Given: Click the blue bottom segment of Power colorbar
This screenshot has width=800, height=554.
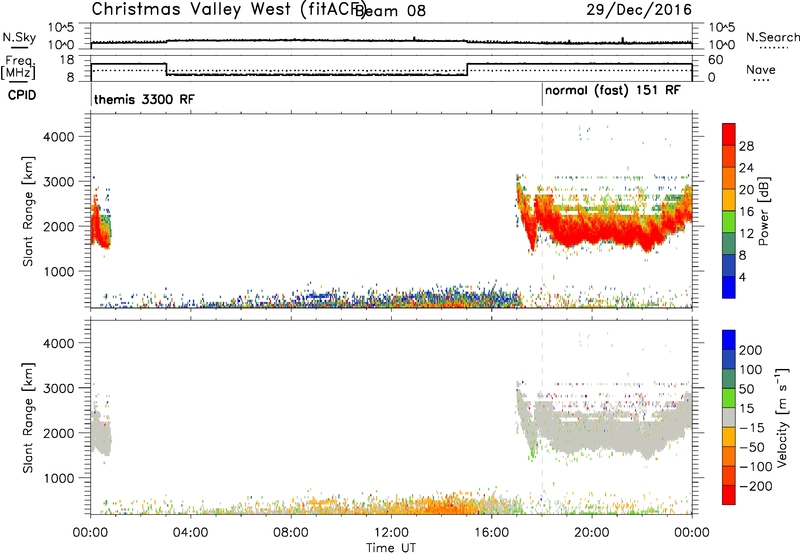Looking at the screenshot, I should [729, 287].
